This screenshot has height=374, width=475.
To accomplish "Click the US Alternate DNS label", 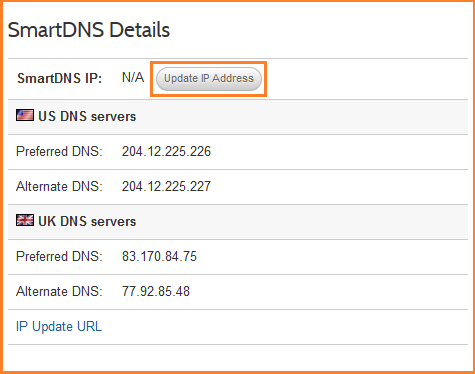I will (x=59, y=186).
